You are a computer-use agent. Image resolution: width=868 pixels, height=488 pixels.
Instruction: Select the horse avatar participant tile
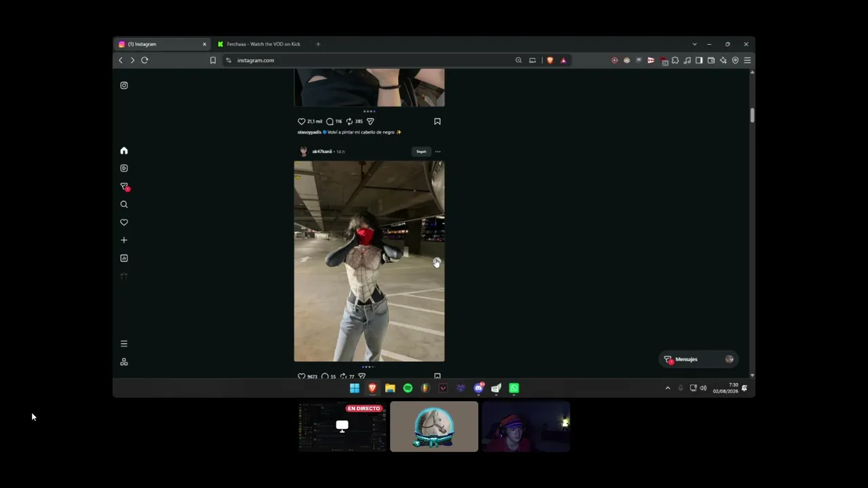tap(434, 426)
